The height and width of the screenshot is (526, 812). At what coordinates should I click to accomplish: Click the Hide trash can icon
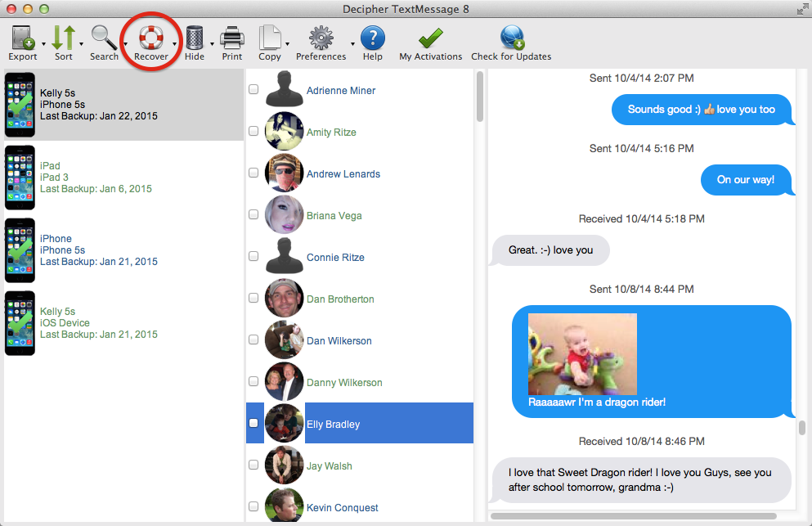(194, 38)
